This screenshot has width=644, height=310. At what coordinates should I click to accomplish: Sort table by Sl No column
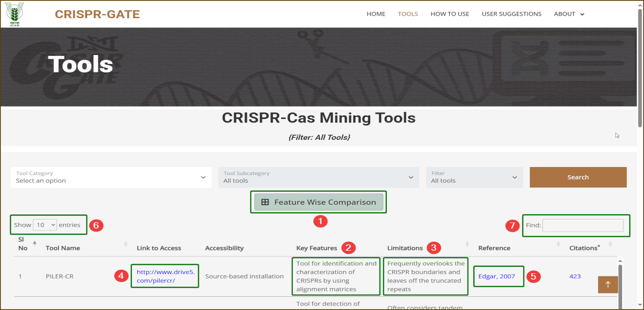(x=35, y=243)
